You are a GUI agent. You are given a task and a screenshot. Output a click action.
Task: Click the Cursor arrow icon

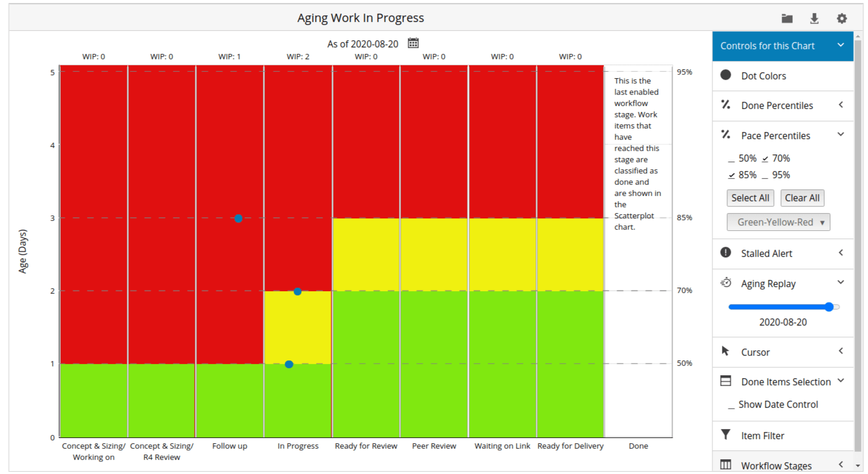727,352
